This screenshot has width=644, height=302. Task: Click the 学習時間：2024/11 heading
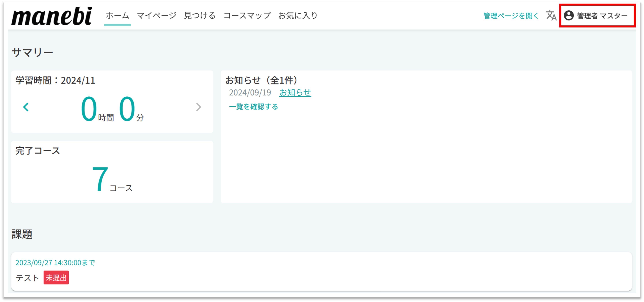[x=55, y=80]
